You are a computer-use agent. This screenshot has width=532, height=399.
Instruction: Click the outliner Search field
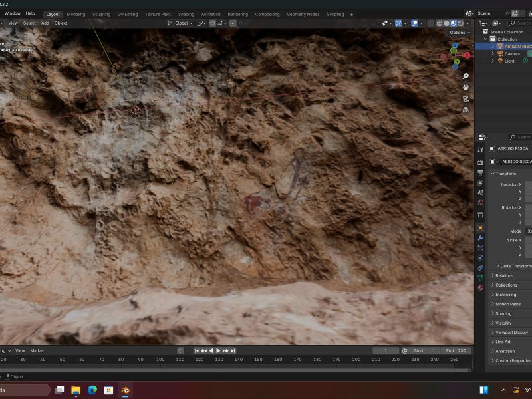click(x=520, y=23)
